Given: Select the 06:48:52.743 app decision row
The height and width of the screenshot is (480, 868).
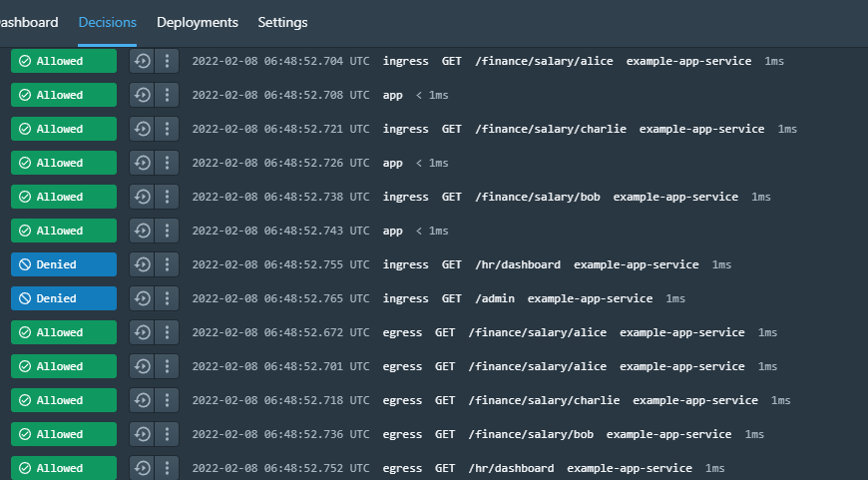Looking at the screenshot, I should pos(434,231).
